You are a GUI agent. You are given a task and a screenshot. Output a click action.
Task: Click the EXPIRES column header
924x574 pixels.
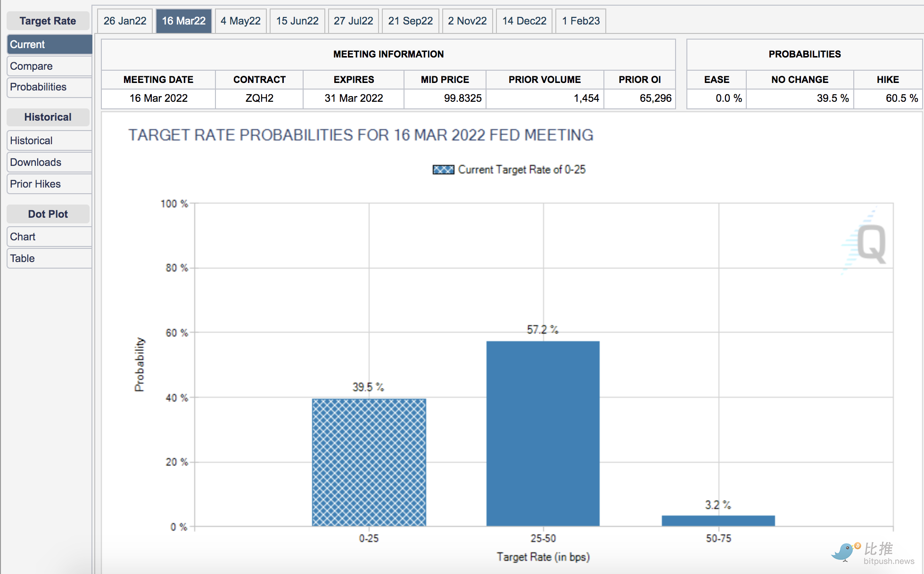coord(354,80)
